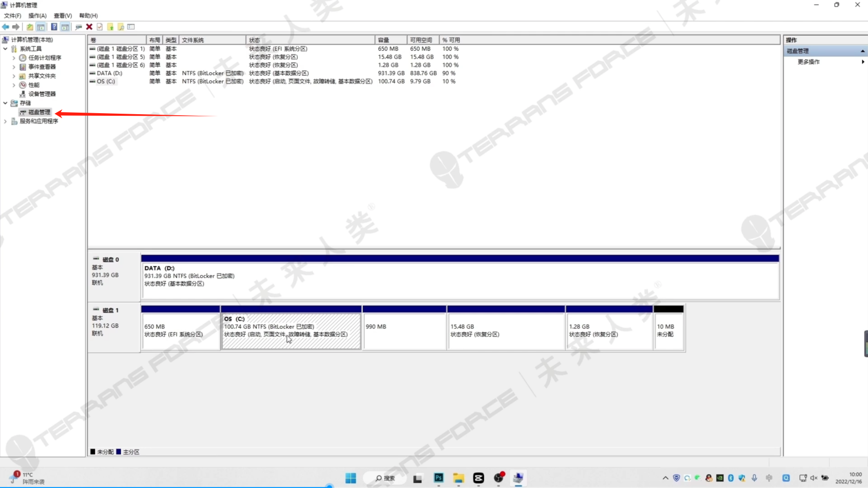Select the 15.48 GB recovery partition block
The width and height of the screenshot is (868, 488).
click(506, 328)
